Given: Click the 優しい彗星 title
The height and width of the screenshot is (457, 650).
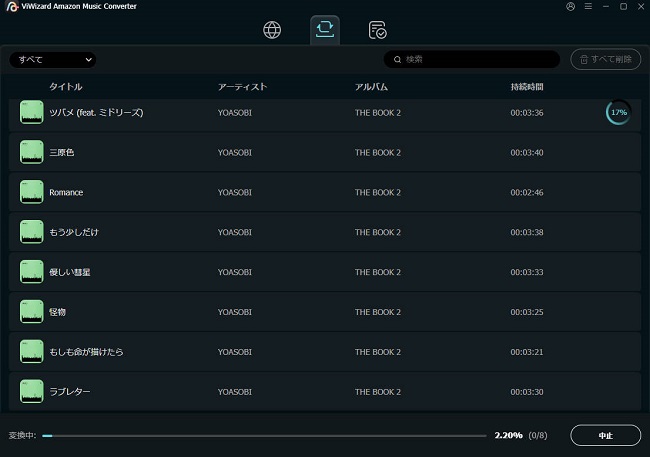Looking at the screenshot, I should tap(70, 272).
